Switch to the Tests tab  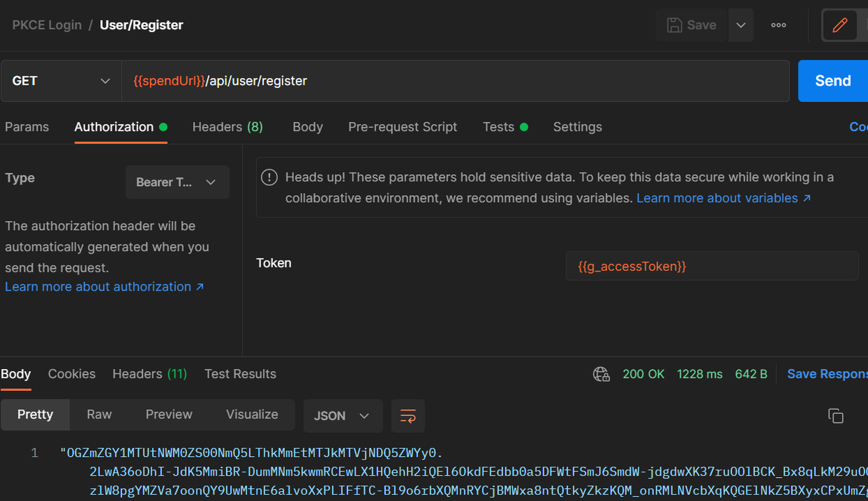click(499, 127)
